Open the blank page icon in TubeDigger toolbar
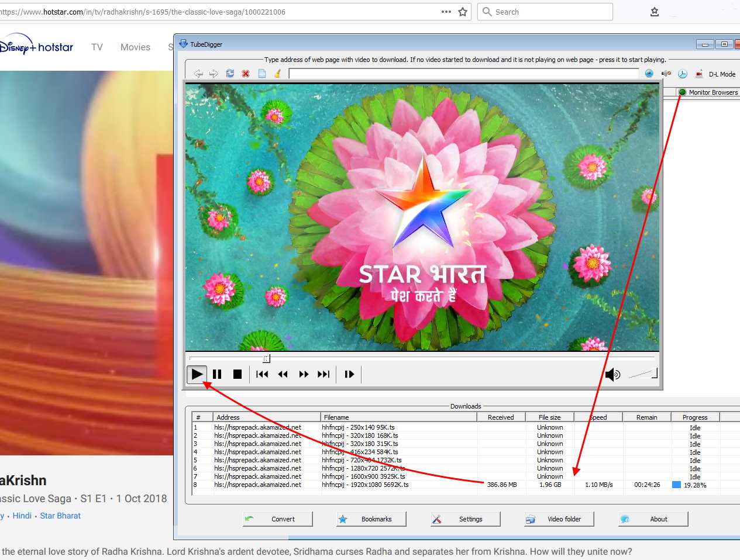Image resolution: width=740 pixels, height=560 pixels. point(262,74)
